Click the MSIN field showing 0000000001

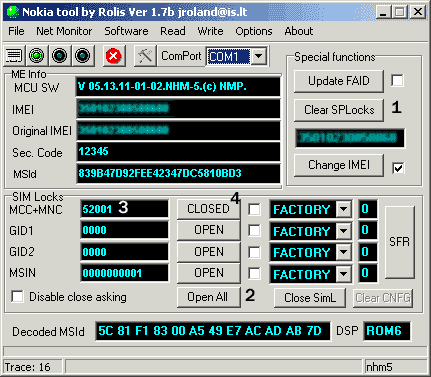(124, 273)
